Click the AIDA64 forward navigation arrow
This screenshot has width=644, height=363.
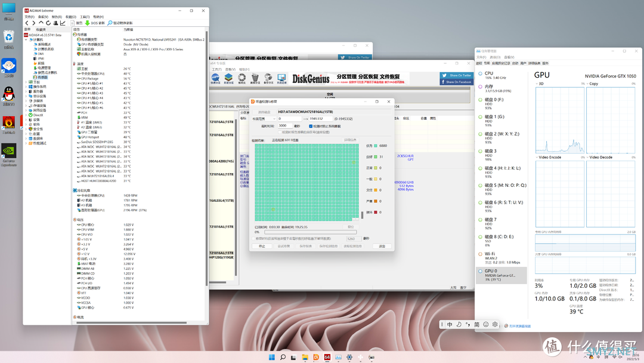(33, 23)
